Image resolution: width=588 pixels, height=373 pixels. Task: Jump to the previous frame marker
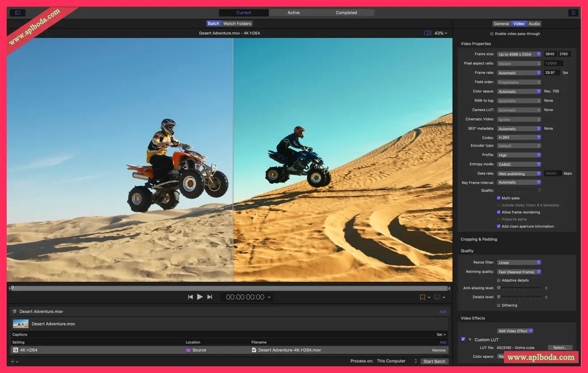coord(190,297)
